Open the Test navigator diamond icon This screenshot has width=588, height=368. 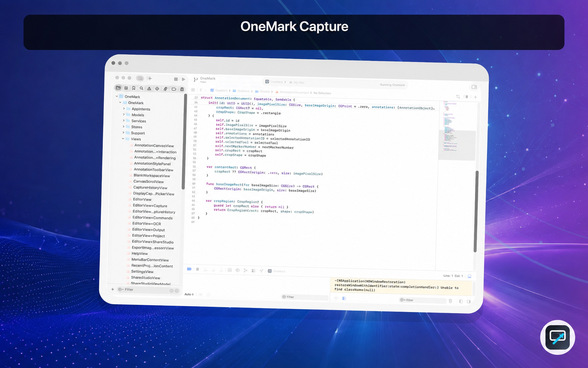[157, 89]
